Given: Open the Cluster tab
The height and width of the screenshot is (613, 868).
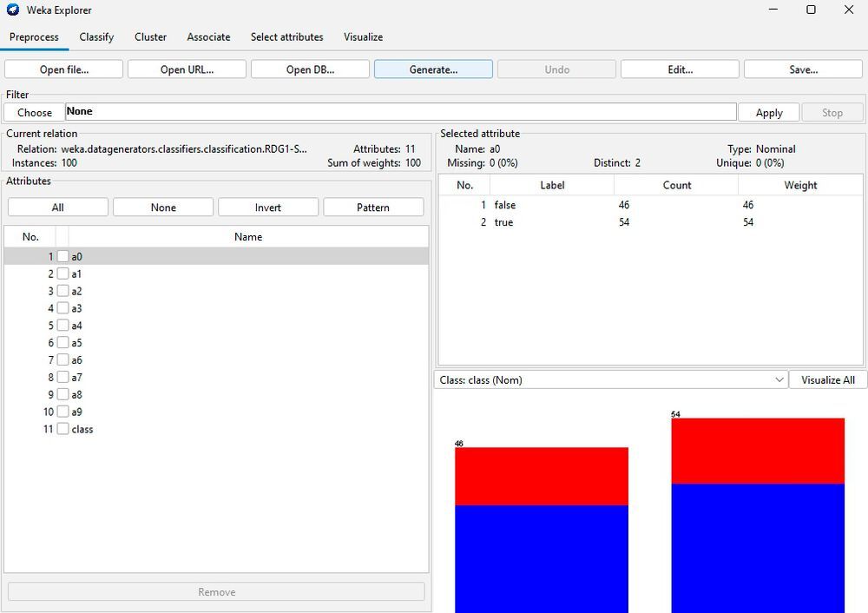Looking at the screenshot, I should [149, 37].
